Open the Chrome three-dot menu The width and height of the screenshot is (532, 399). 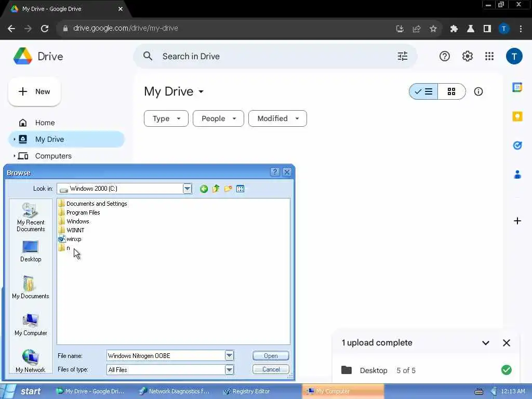521,29
